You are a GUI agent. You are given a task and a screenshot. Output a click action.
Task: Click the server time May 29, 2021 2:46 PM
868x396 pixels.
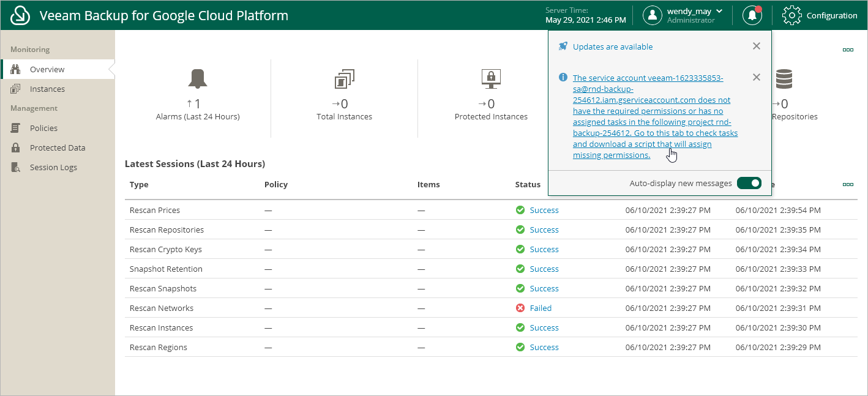click(x=586, y=20)
